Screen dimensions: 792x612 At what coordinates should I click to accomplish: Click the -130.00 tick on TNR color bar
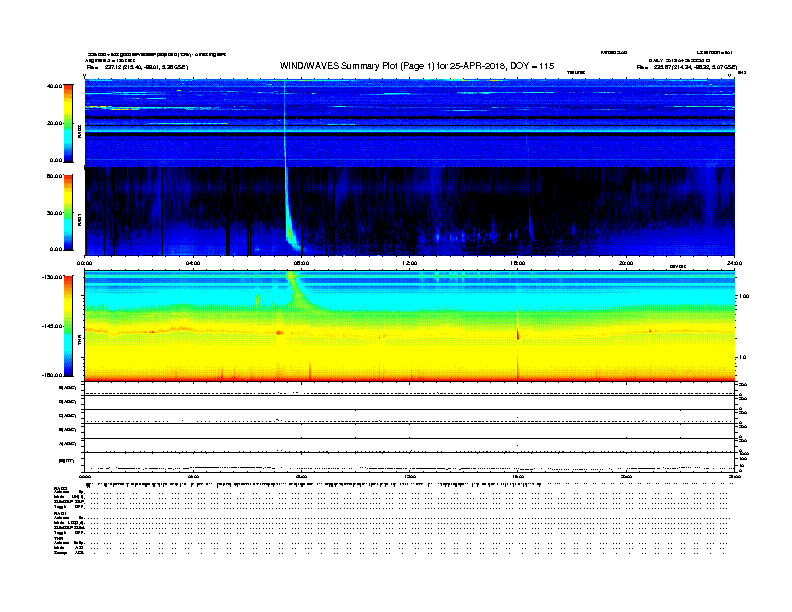point(53,277)
